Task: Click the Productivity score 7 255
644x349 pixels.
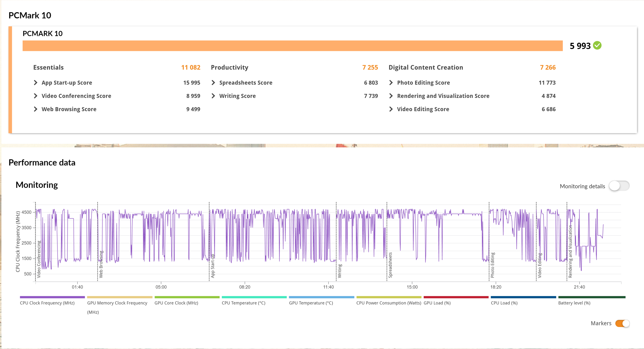Action: click(x=370, y=68)
